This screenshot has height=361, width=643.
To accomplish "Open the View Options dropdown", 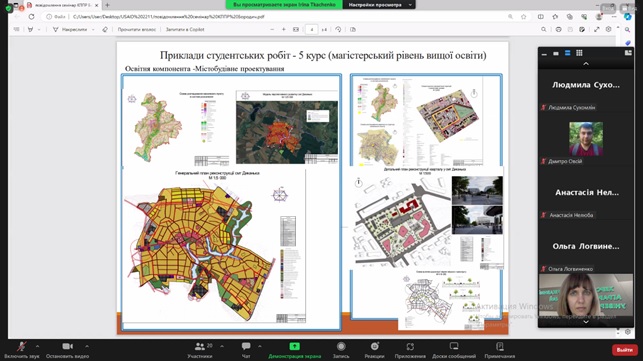I will (379, 5).
